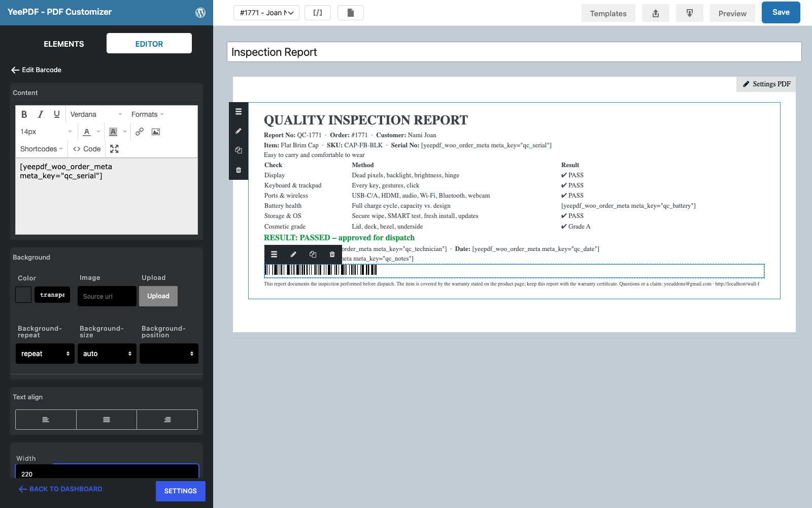This screenshot has height=508, width=812.
Task: Click the text color A icon
Action: click(87, 132)
